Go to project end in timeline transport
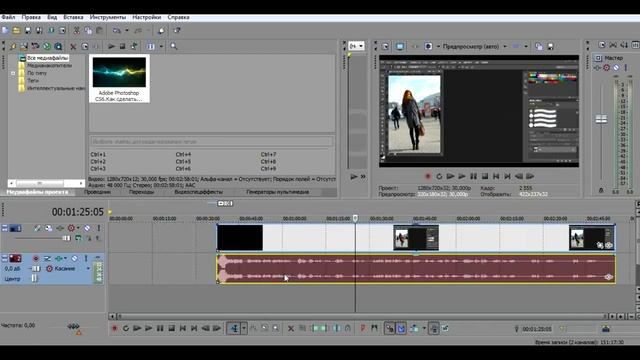Image resolution: width=640 pixels, height=360 pixels. coord(194,328)
